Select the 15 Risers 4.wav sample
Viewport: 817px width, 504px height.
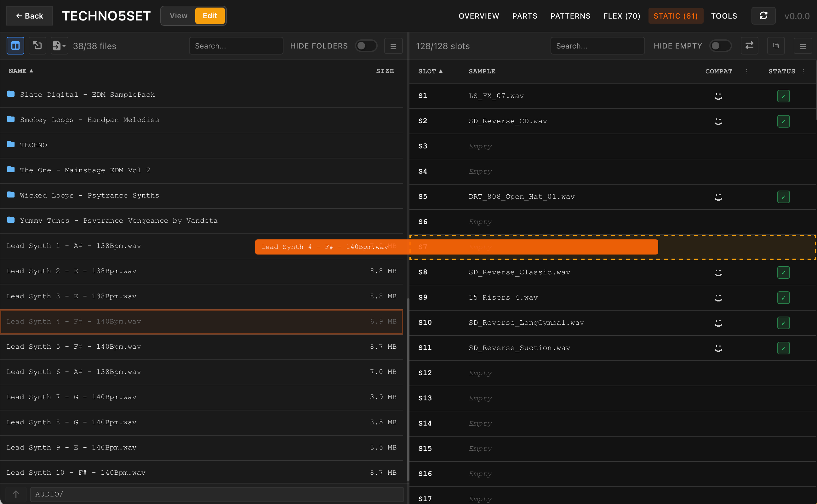[x=503, y=297]
